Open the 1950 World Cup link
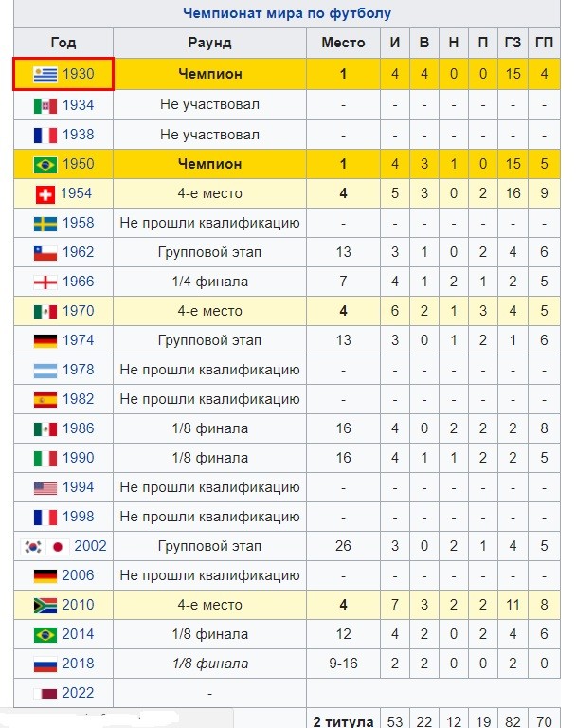 (x=78, y=164)
